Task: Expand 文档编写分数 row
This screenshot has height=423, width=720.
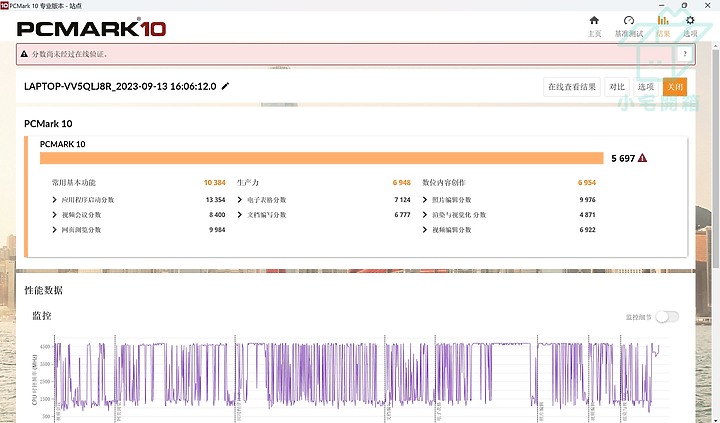Action: coord(240,214)
